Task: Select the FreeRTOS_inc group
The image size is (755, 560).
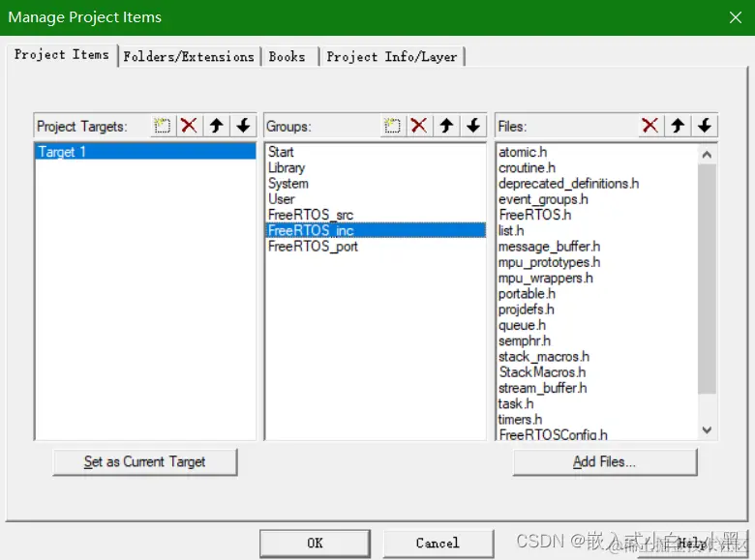Action: tap(376, 230)
